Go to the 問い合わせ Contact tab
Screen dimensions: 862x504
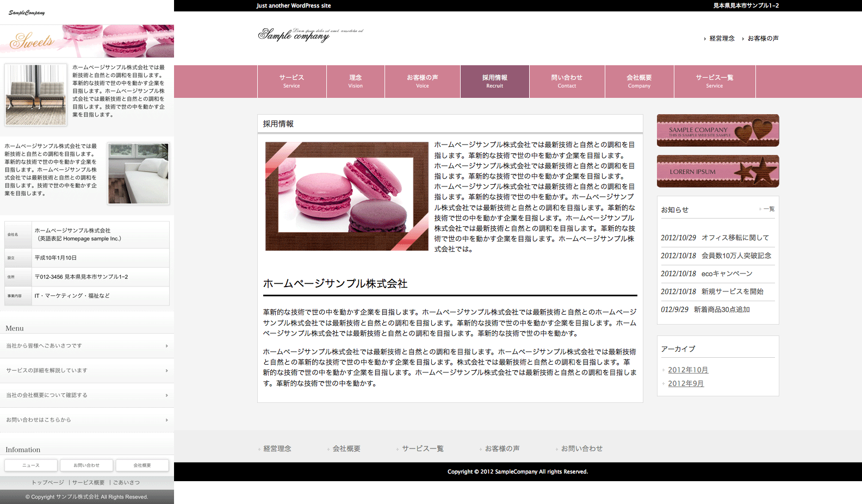point(566,82)
